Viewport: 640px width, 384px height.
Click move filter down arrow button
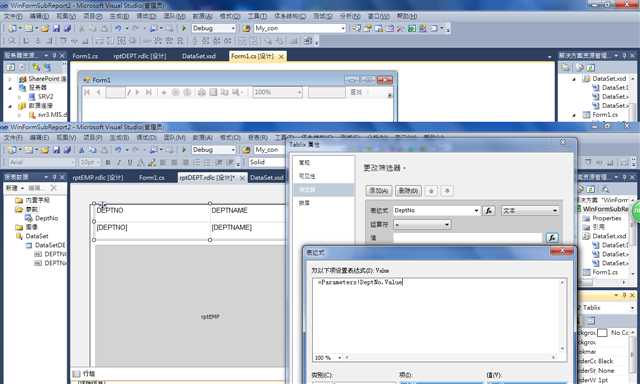click(447, 191)
